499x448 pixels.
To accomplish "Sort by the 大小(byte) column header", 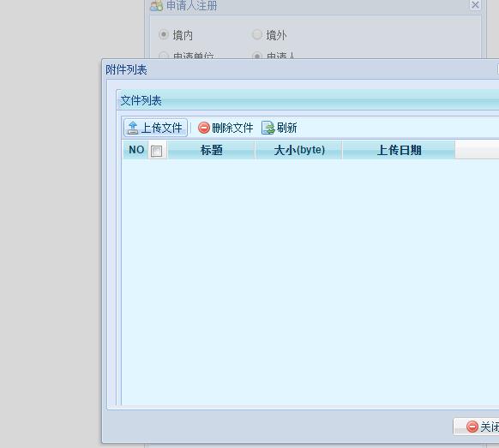I will [299, 150].
